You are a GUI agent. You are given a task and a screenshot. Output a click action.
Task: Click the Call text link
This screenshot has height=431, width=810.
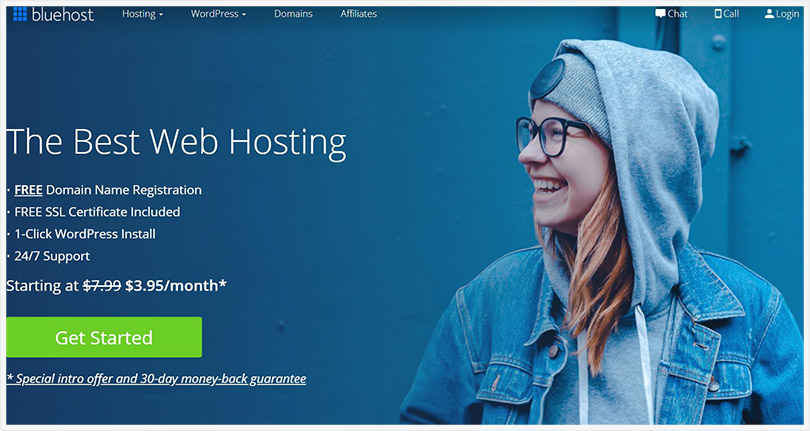click(x=731, y=13)
